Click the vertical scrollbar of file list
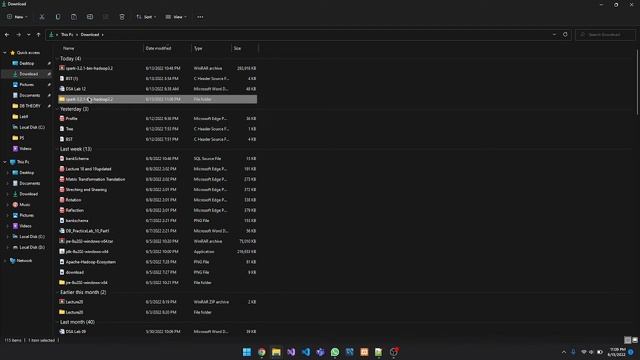640x360 pixels. 637,82
